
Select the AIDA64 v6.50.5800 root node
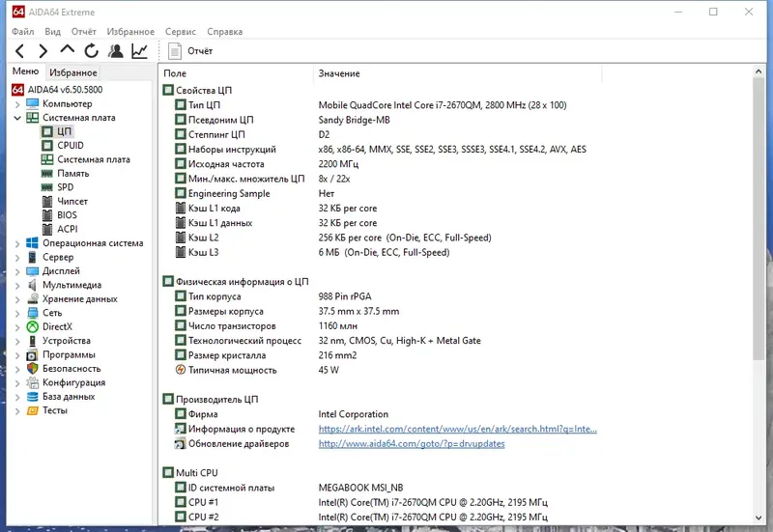click(65, 90)
